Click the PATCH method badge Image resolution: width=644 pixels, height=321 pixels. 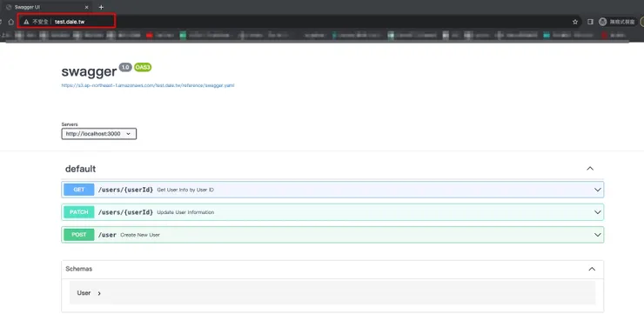pyautogui.click(x=79, y=212)
